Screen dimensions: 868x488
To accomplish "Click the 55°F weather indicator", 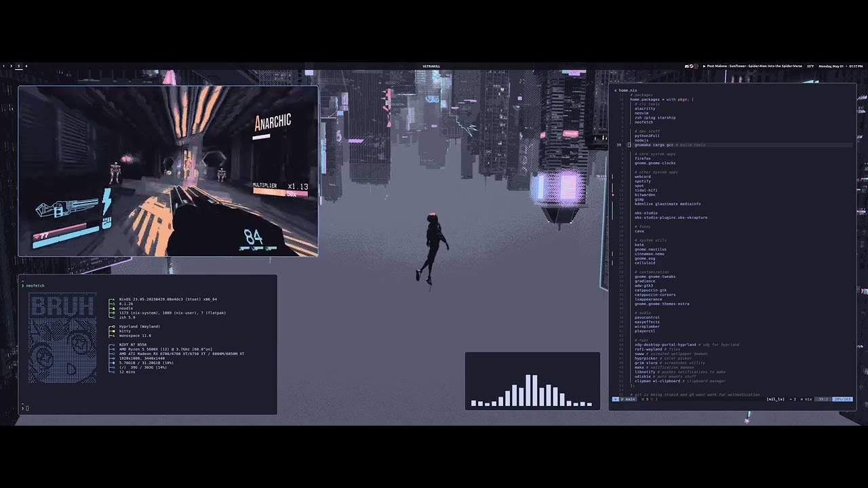I will pyautogui.click(x=810, y=66).
